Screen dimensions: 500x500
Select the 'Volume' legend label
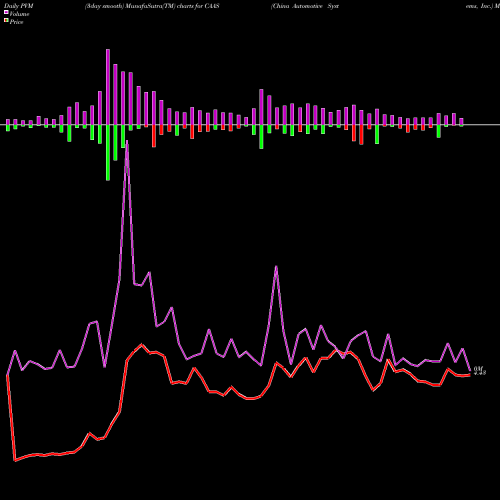coord(19,14)
